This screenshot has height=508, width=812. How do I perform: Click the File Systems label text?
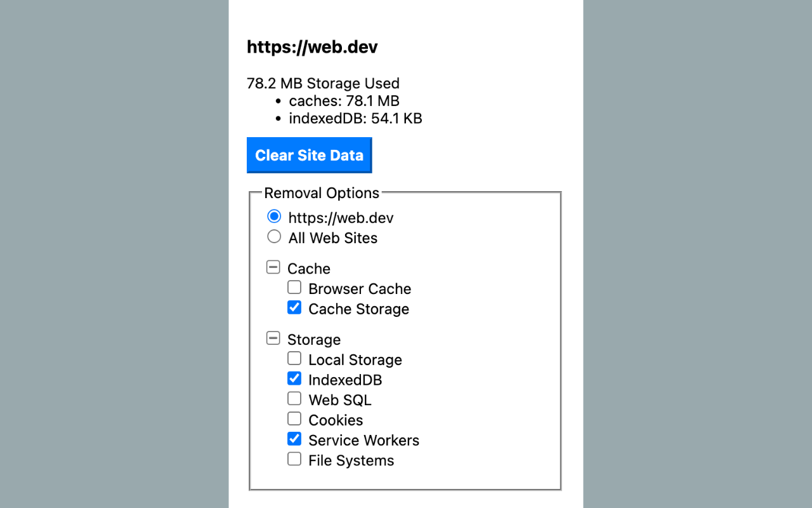[351, 461]
